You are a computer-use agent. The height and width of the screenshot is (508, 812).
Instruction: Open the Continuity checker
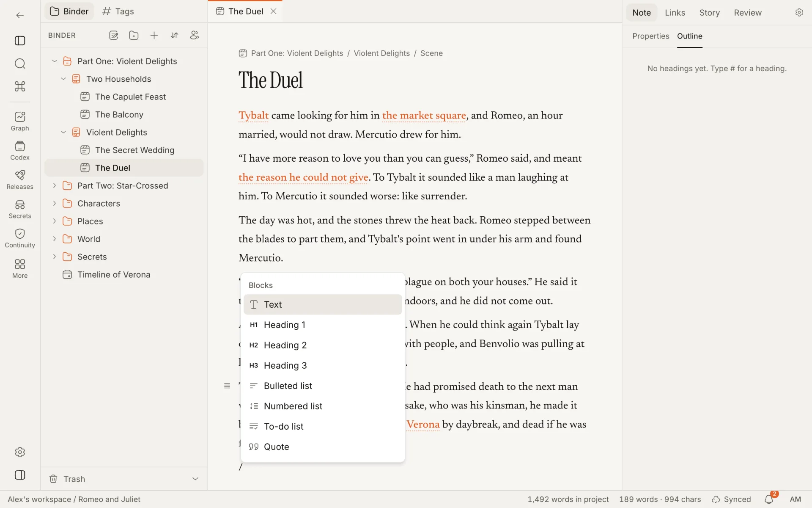coord(20,238)
